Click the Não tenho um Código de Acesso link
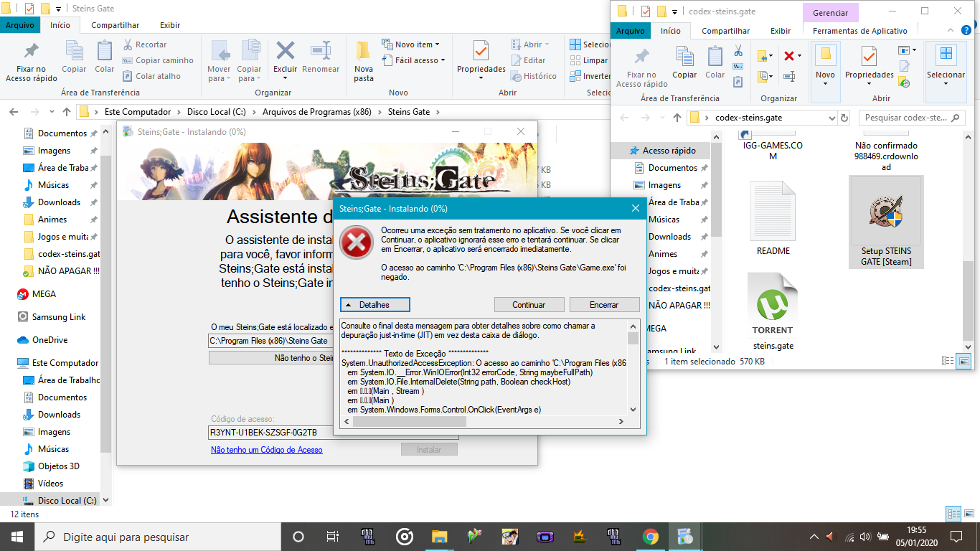 tap(267, 450)
